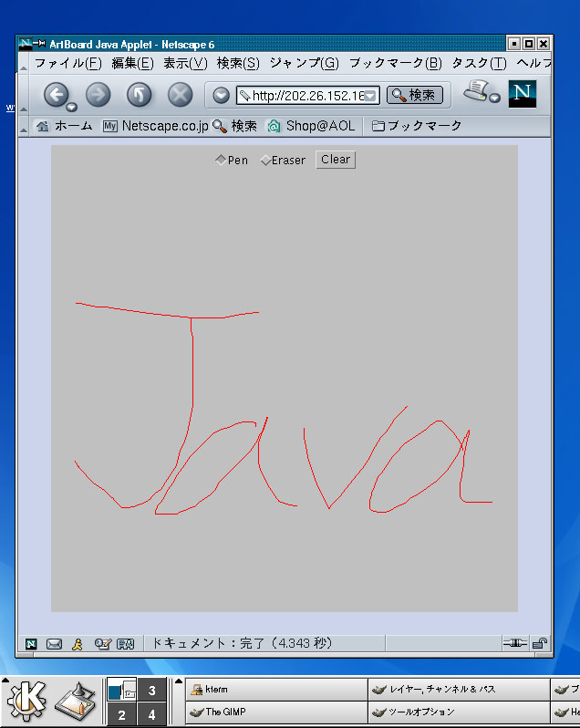Select the Pen radio option

232,161
